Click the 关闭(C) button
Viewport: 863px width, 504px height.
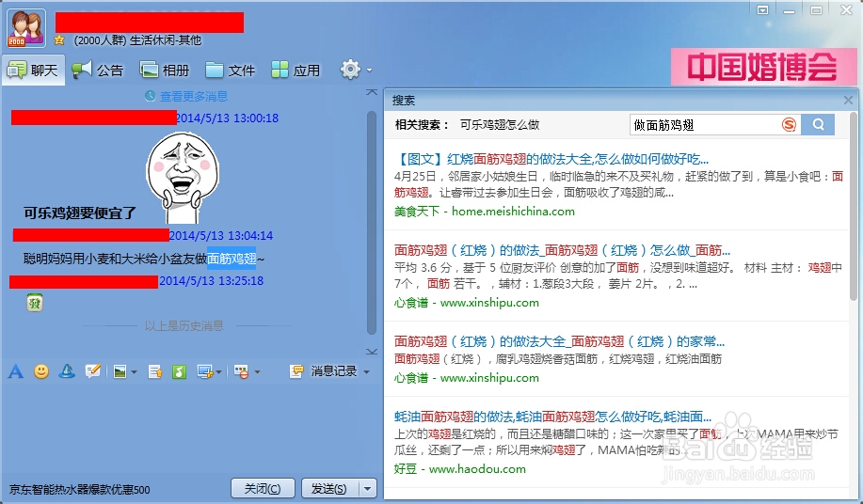(x=263, y=488)
